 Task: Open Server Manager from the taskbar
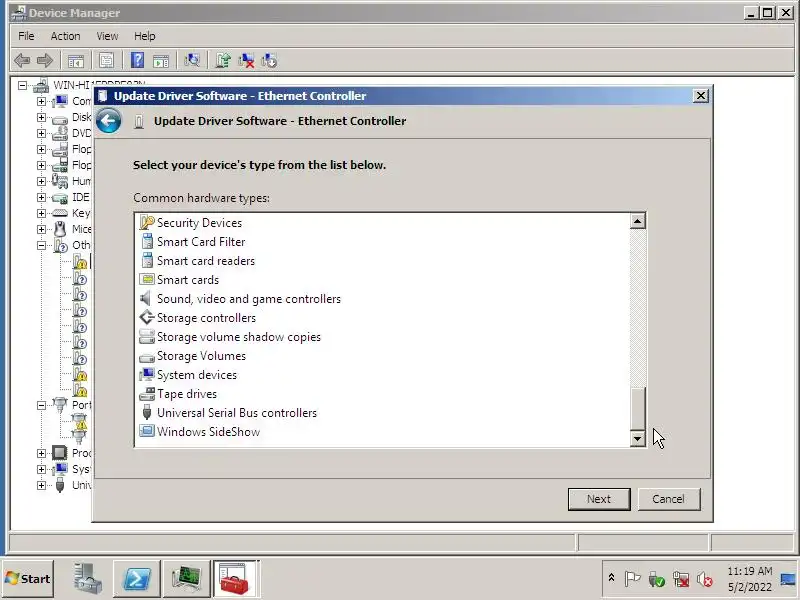coord(87,579)
